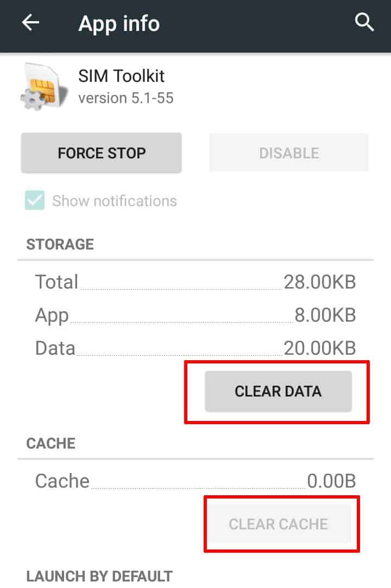Image resolution: width=391 pixels, height=588 pixels.
Task: Select the Total storage row
Action: 195,282
